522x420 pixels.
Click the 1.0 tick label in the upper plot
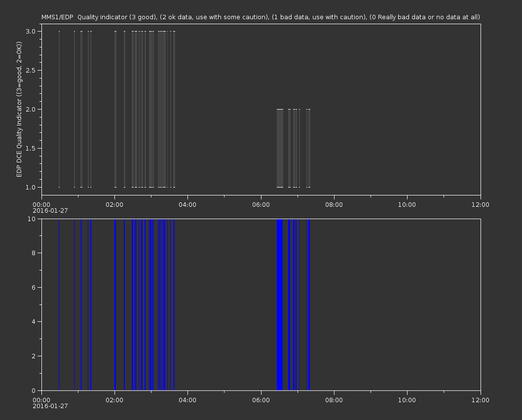[x=31, y=187]
